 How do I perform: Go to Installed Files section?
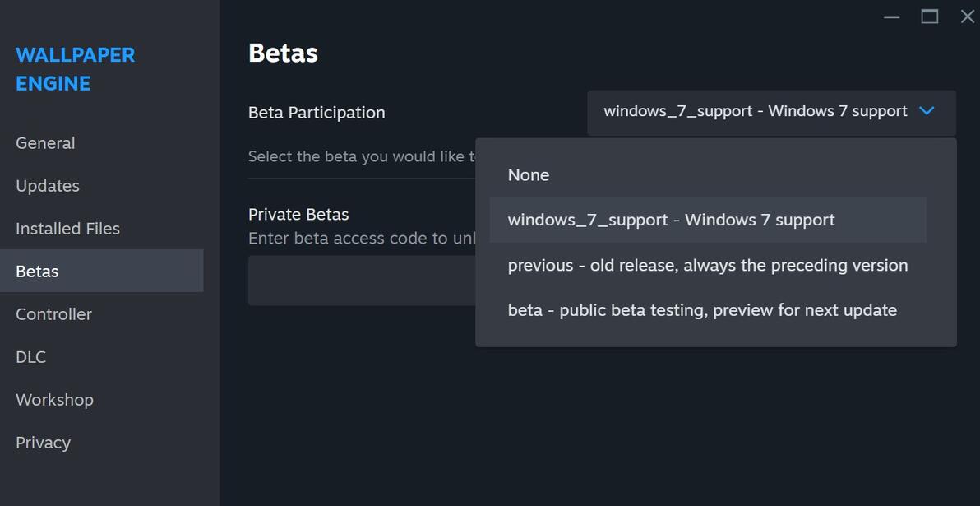tap(67, 229)
